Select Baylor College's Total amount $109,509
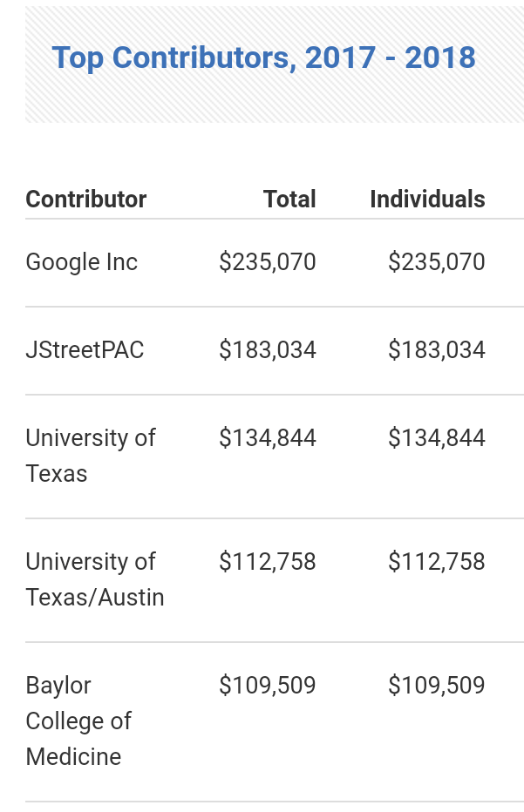This screenshot has width=524, height=812. 268,686
